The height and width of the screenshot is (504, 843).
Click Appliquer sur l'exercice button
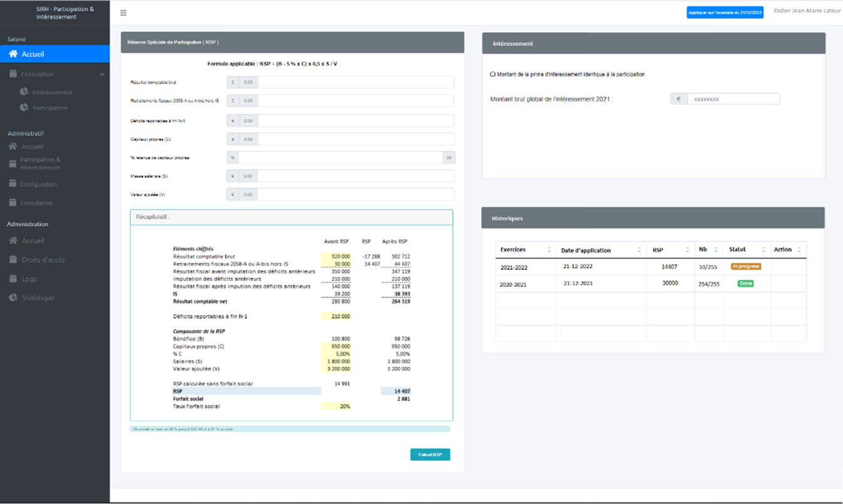click(725, 13)
